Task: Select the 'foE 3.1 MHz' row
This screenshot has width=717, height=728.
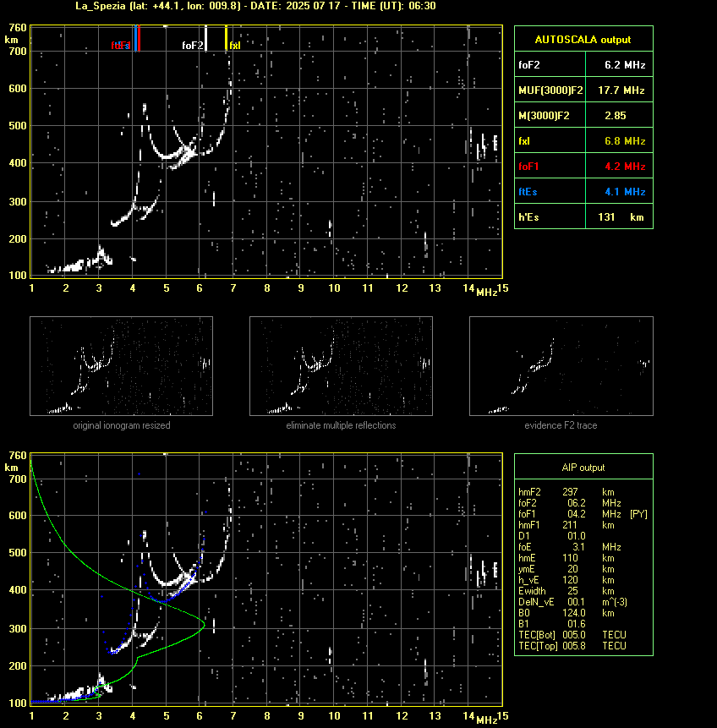Action: (569, 547)
